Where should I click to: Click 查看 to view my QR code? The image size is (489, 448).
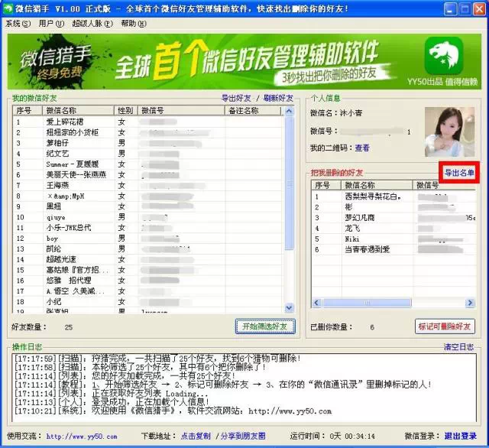(361, 148)
